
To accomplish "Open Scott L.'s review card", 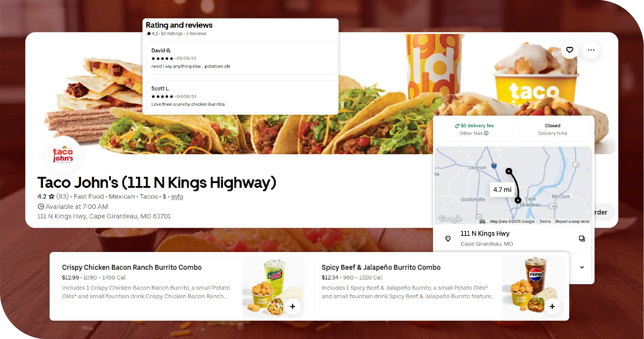I will click(x=241, y=96).
